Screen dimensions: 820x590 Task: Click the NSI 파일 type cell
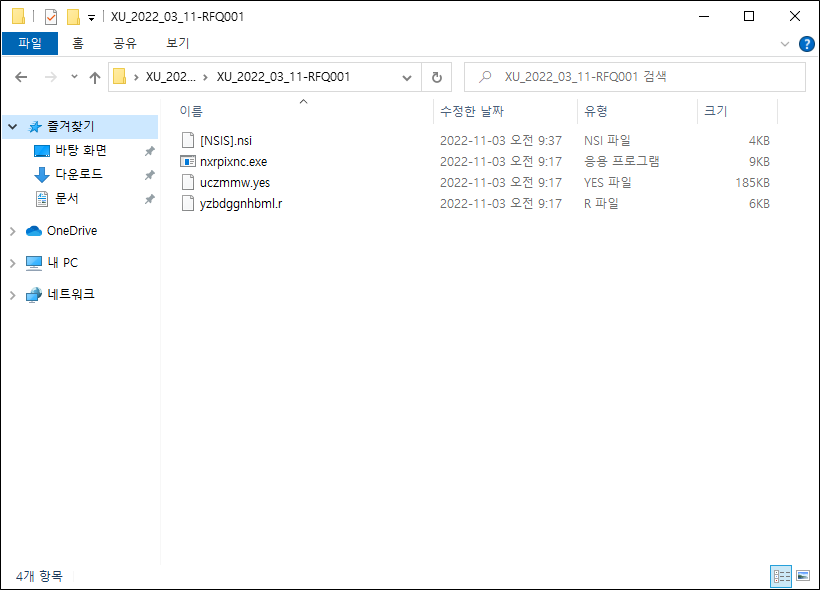(607, 141)
